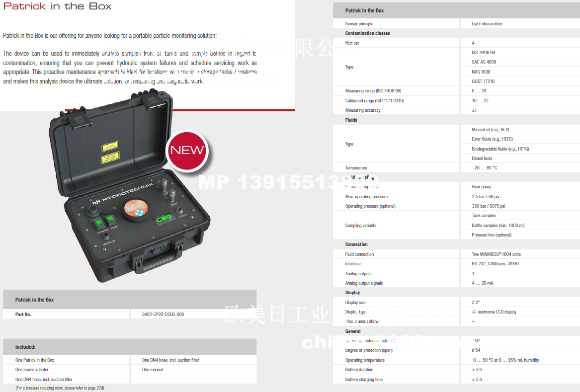Click the 'ISO 4406:99' type value
The image size is (580, 392).
click(x=484, y=53)
